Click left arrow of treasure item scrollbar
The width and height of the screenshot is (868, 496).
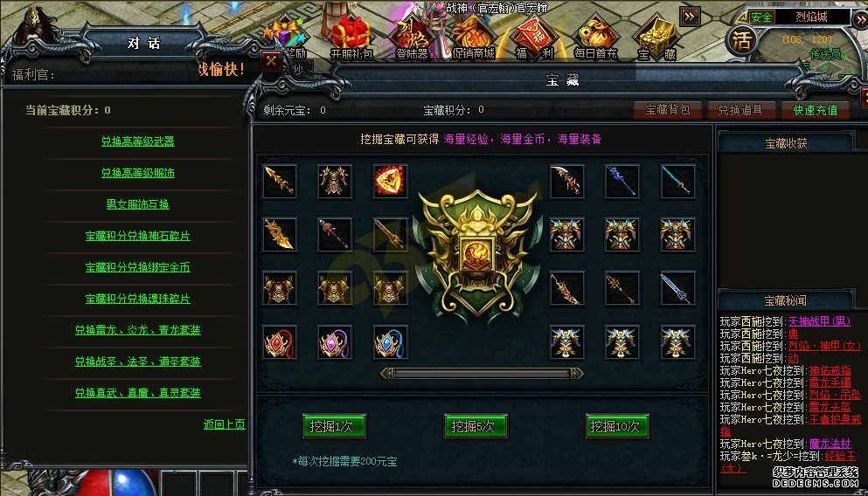386,373
